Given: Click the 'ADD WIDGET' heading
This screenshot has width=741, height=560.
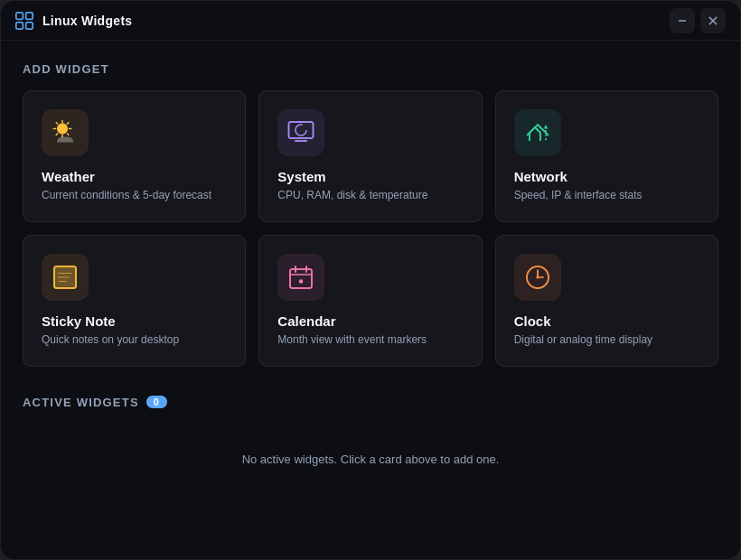Looking at the screenshot, I should pos(66,70).
